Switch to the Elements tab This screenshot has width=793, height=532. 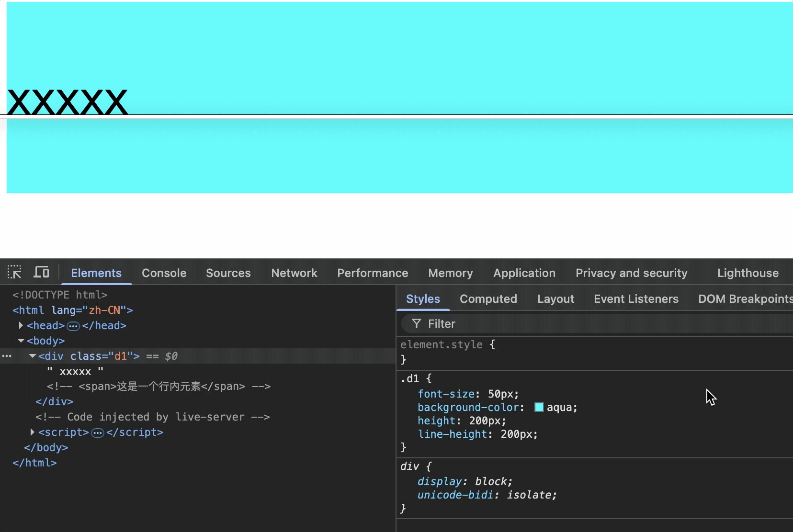[x=96, y=273]
